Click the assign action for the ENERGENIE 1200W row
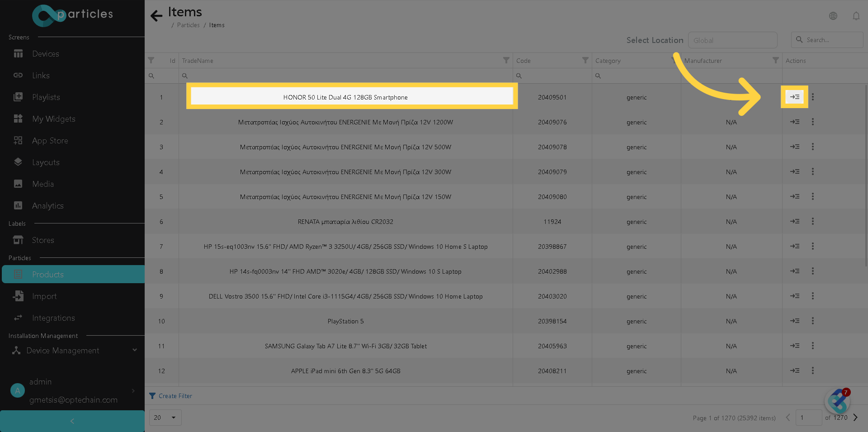Screen dimensions: 868x432 (795, 122)
